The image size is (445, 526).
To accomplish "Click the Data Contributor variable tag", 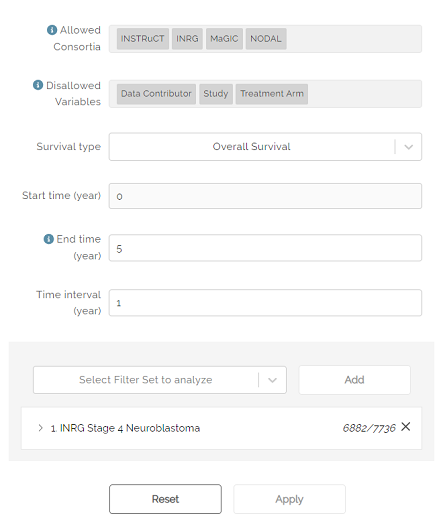I will [x=156, y=94].
